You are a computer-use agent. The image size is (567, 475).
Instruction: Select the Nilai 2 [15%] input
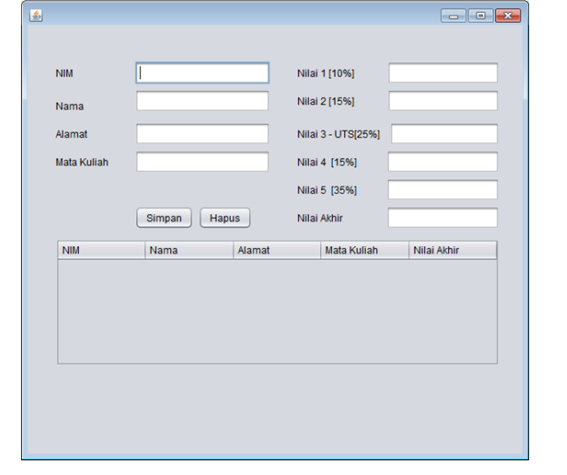coord(443,101)
